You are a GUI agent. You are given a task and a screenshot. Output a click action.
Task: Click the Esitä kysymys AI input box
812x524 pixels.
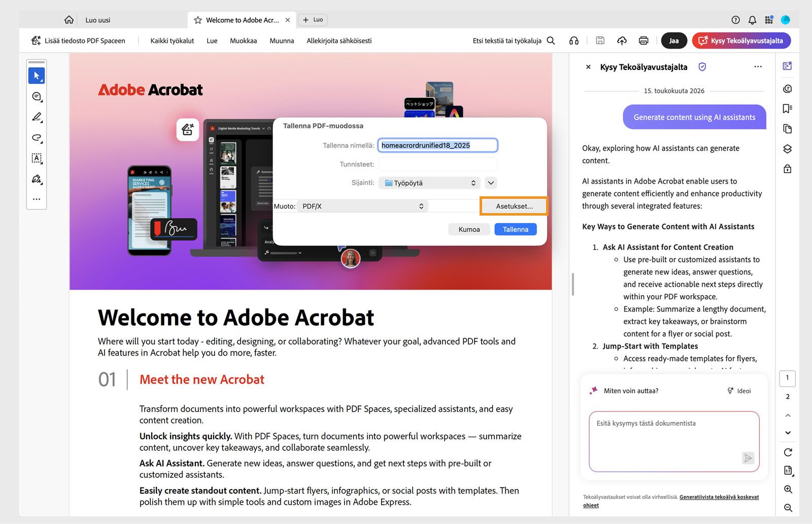click(674, 441)
